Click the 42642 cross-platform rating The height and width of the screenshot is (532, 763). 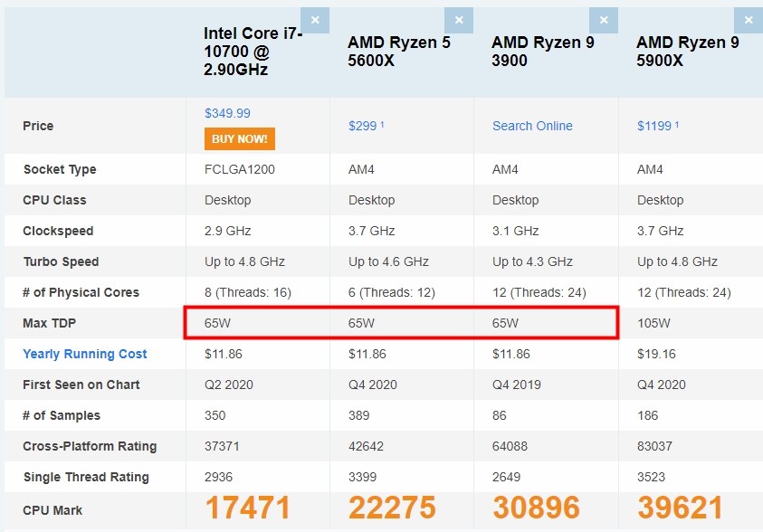[366, 446]
